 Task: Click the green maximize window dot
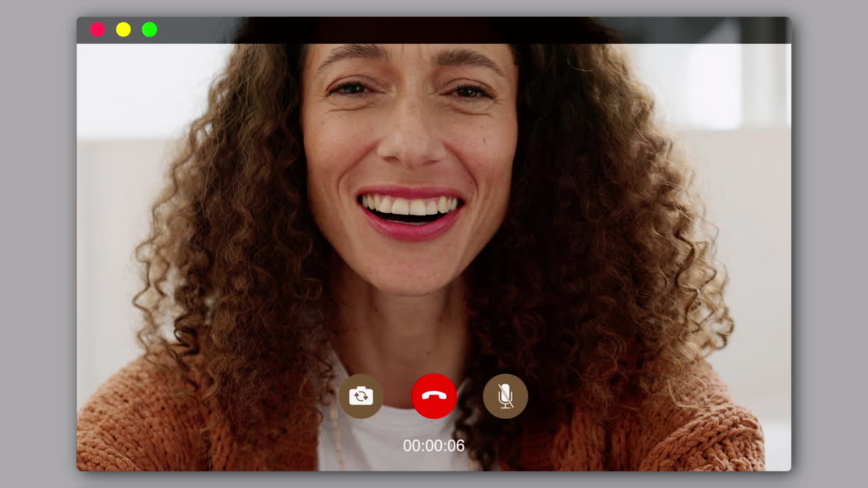(149, 29)
